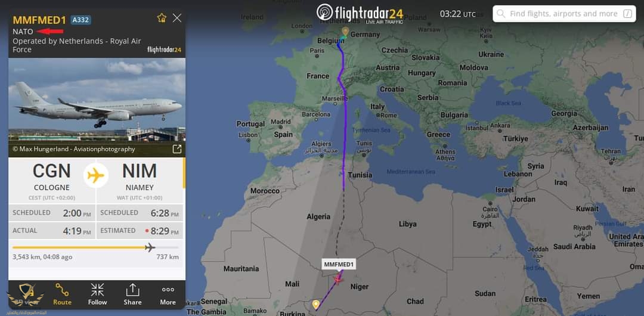Add MMFMED1 to favorites with star icon
This screenshot has width=644, height=316.
[162, 18]
